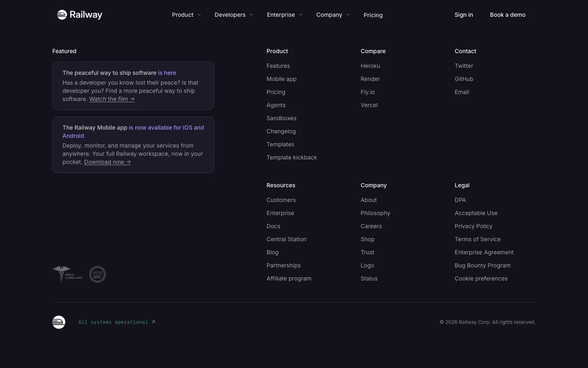The height and width of the screenshot is (368, 588).
Task: Open the Template kickback link
Action: pyautogui.click(x=292, y=157)
